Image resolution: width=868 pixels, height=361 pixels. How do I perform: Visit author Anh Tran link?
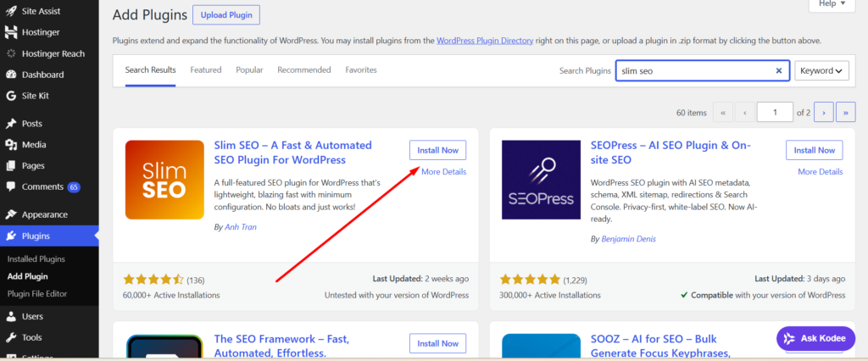[x=241, y=228]
